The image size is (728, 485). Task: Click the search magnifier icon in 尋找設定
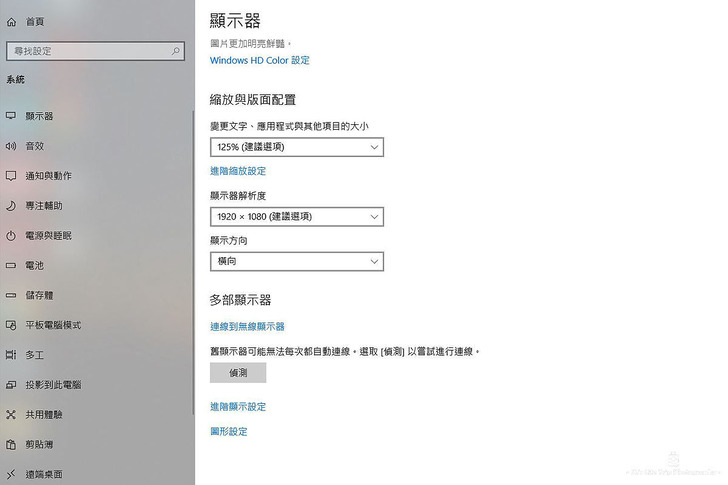pyautogui.click(x=176, y=51)
